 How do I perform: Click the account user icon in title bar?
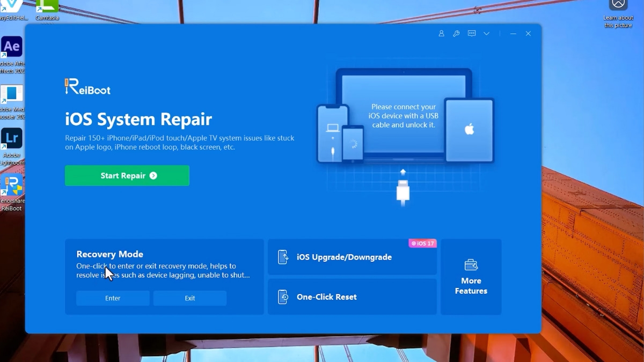(441, 33)
